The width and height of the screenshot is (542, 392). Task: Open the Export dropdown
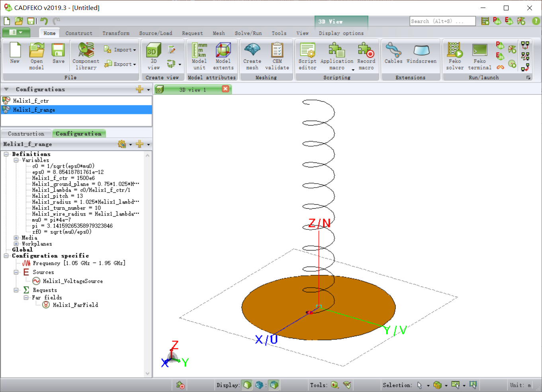pyautogui.click(x=120, y=64)
